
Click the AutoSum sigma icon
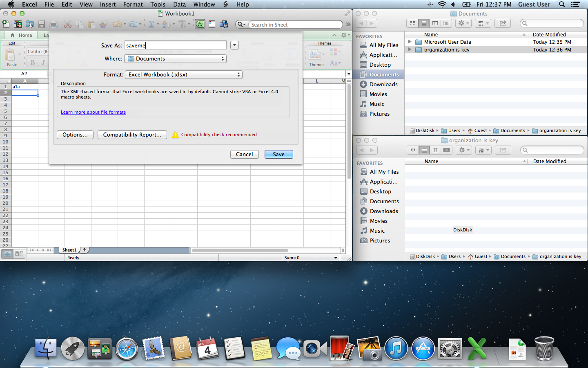coord(151,25)
